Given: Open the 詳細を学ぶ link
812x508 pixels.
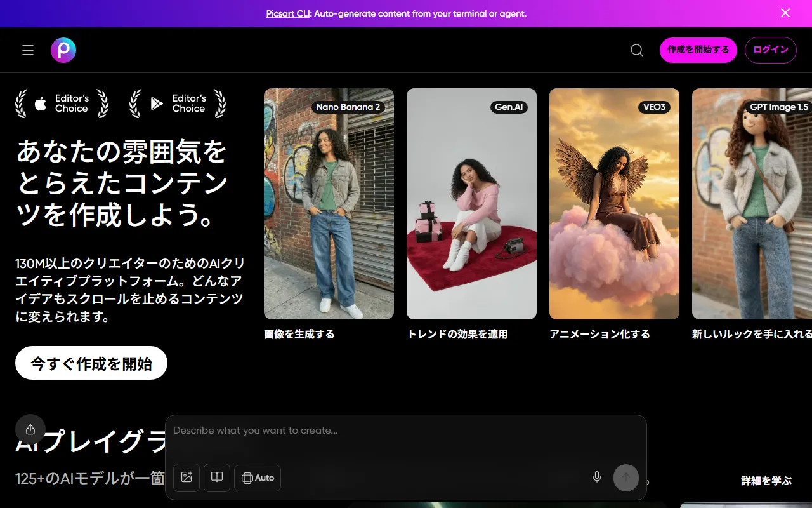Looking at the screenshot, I should (766, 481).
